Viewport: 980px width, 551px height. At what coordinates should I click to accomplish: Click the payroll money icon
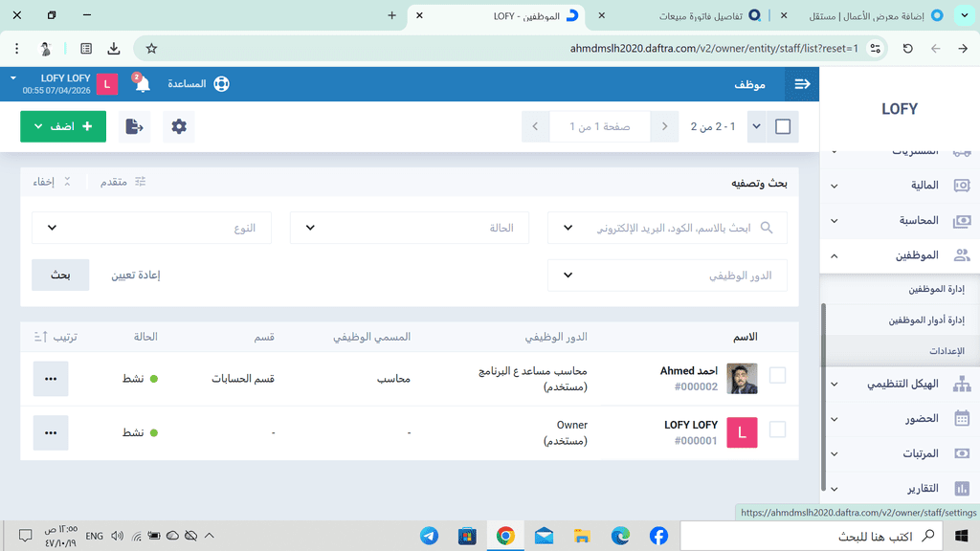[x=962, y=453]
